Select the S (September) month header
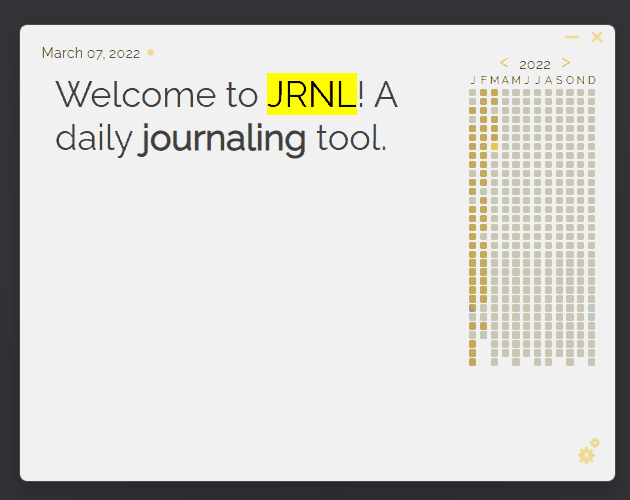The image size is (630, 500). pos(559,80)
